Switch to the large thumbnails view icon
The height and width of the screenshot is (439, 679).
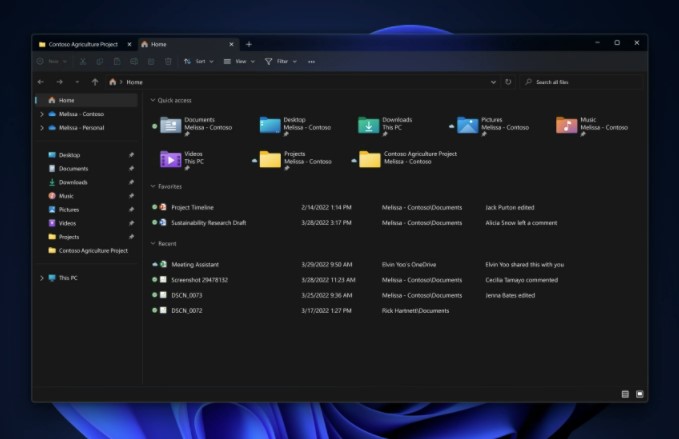click(640, 394)
